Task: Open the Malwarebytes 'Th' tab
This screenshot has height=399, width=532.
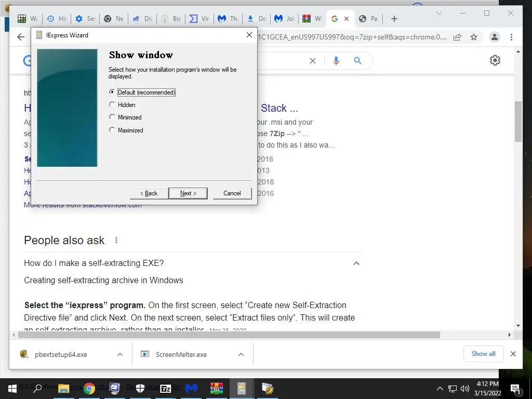Action: coord(228,19)
